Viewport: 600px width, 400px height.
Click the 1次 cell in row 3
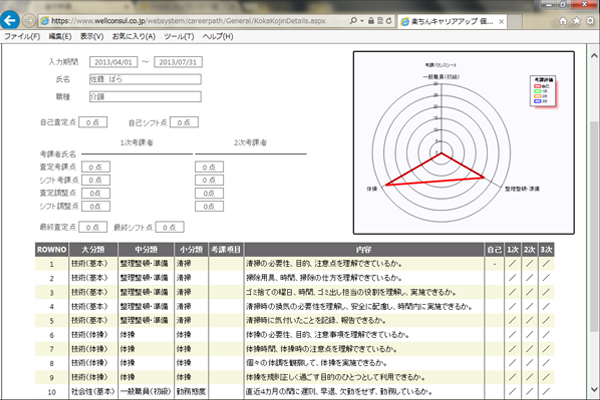point(513,292)
